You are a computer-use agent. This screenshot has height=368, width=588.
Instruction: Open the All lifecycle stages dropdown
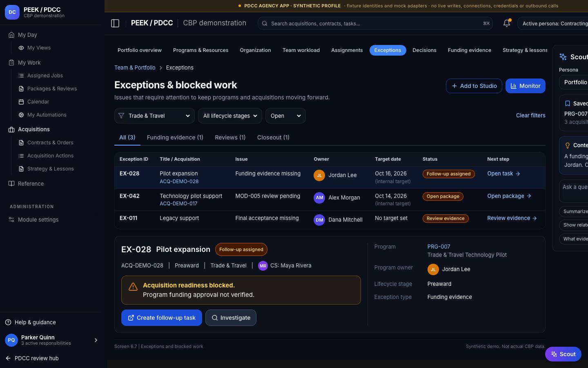[230, 116]
